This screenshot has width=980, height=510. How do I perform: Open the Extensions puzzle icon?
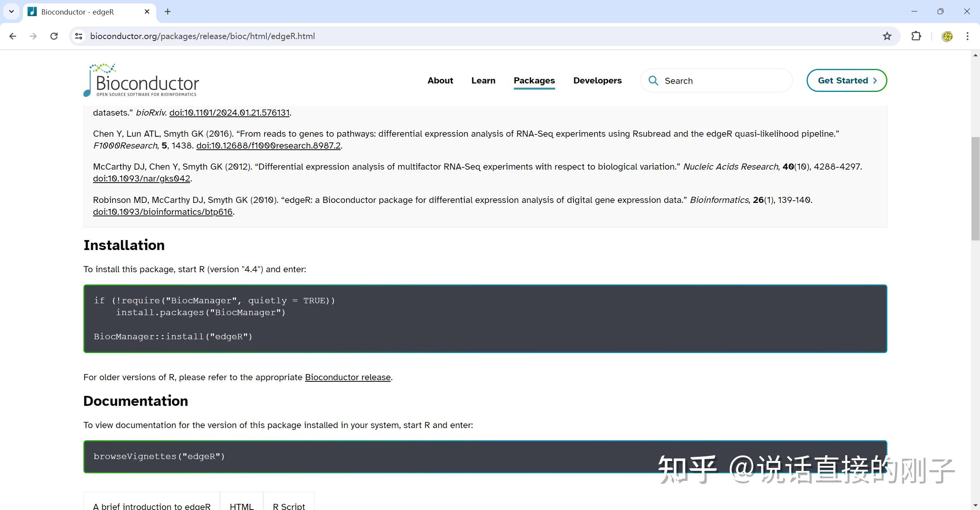click(916, 36)
